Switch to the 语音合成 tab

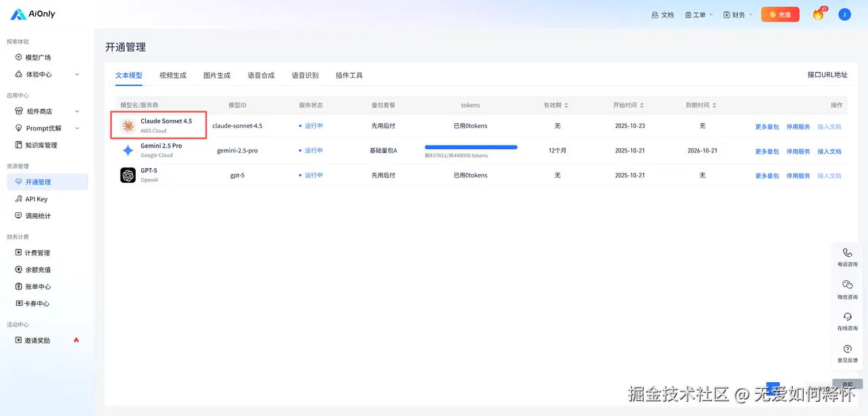(261, 75)
